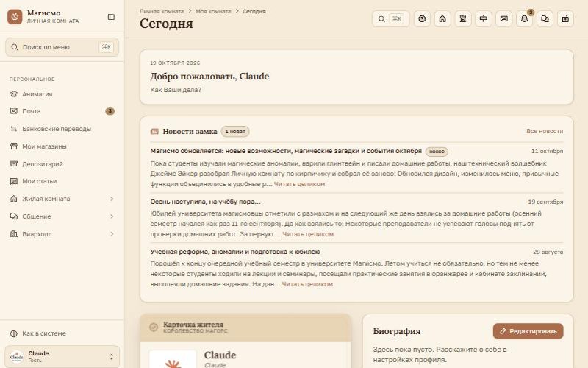
Task: Open the Учебная реформа news headline
Action: click(x=235, y=252)
